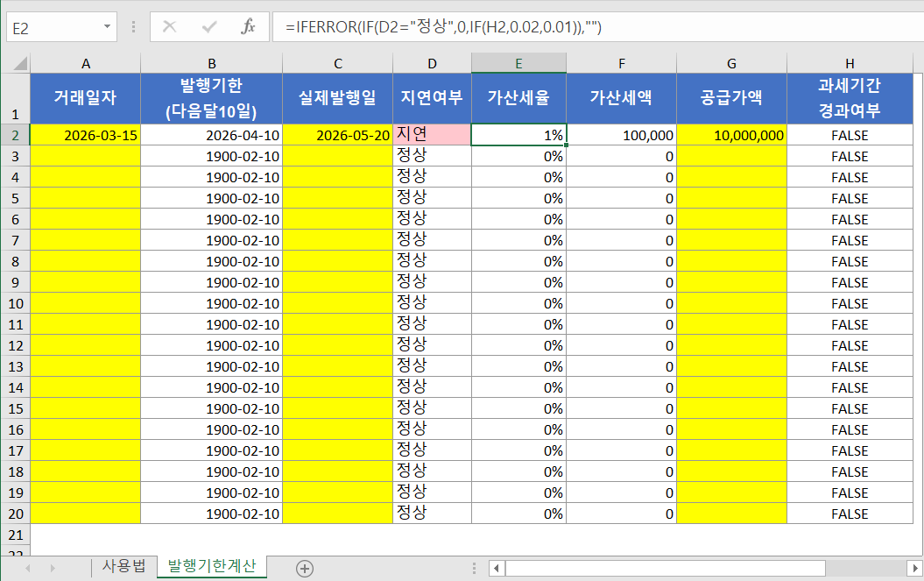This screenshot has height=581, width=924.
Task: Click the horizontal scrollbar left arrow
Action: pyautogui.click(x=497, y=568)
